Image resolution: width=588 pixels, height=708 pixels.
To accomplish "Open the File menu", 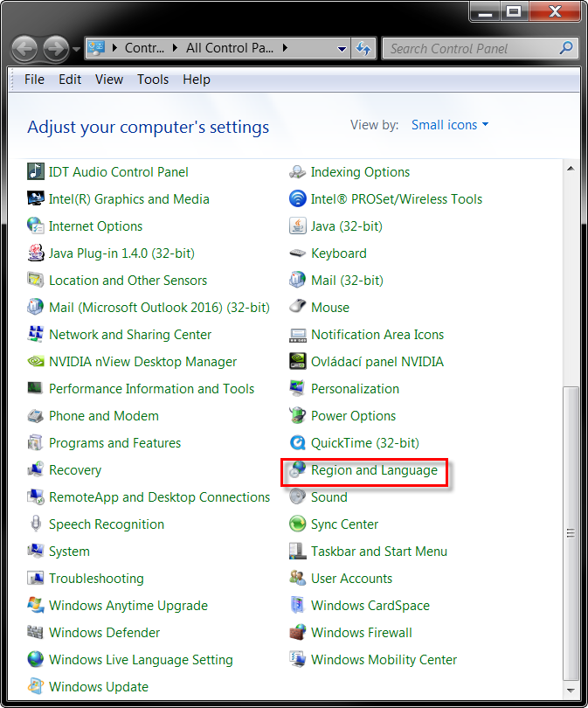I will [34, 80].
